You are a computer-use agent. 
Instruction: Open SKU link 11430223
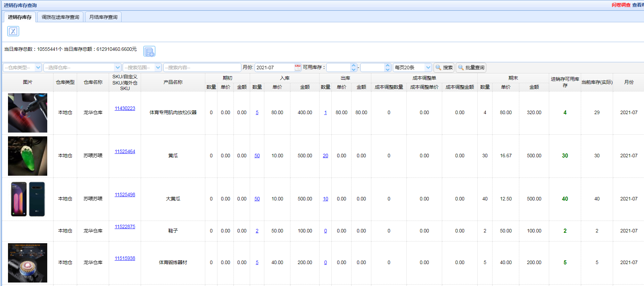125,108
